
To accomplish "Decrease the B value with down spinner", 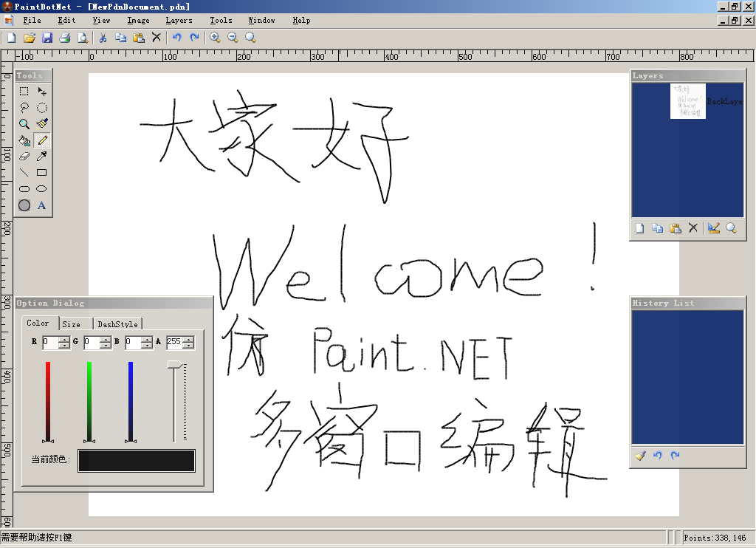I will tap(147, 346).
